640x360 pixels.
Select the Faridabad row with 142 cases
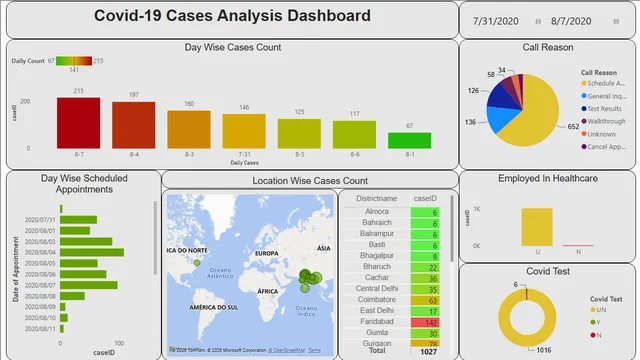392,322
